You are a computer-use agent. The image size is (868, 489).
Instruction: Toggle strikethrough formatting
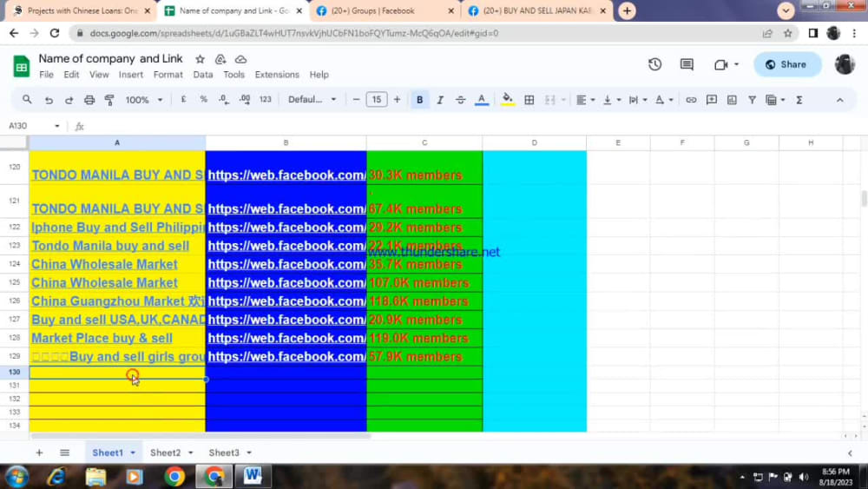coord(460,100)
